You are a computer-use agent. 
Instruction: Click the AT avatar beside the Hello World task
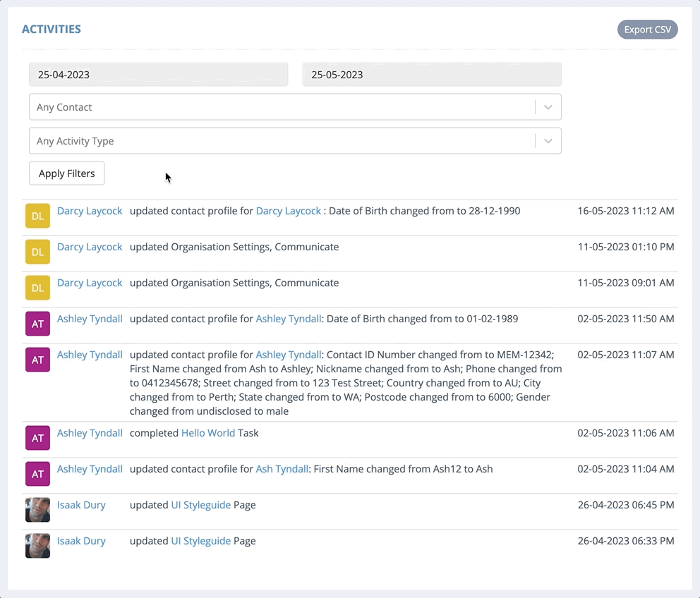pyautogui.click(x=37, y=438)
